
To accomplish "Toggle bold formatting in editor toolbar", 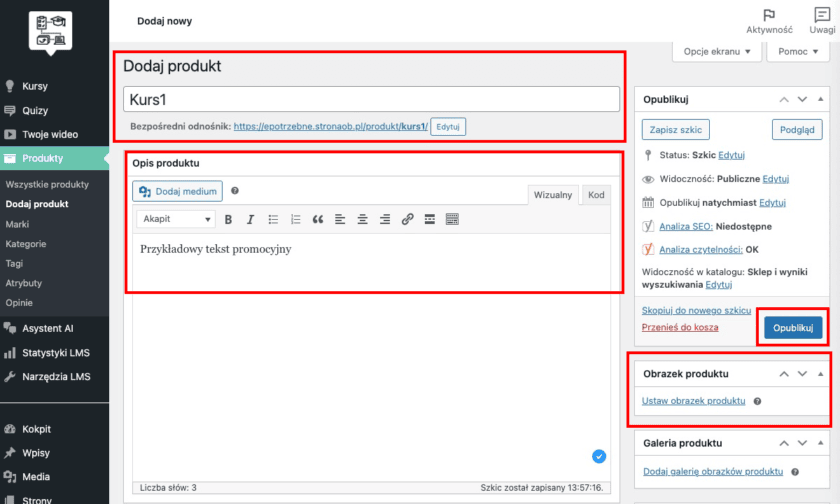I will 228,219.
